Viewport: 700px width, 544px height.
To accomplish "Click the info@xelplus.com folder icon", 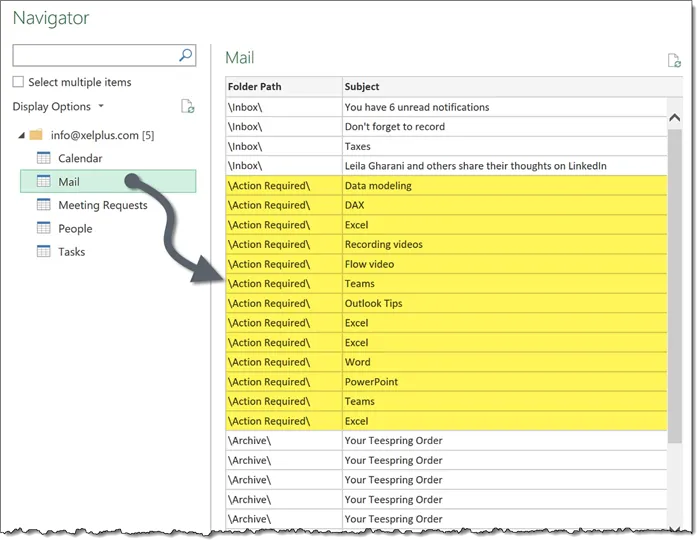I will pos(37,135).
